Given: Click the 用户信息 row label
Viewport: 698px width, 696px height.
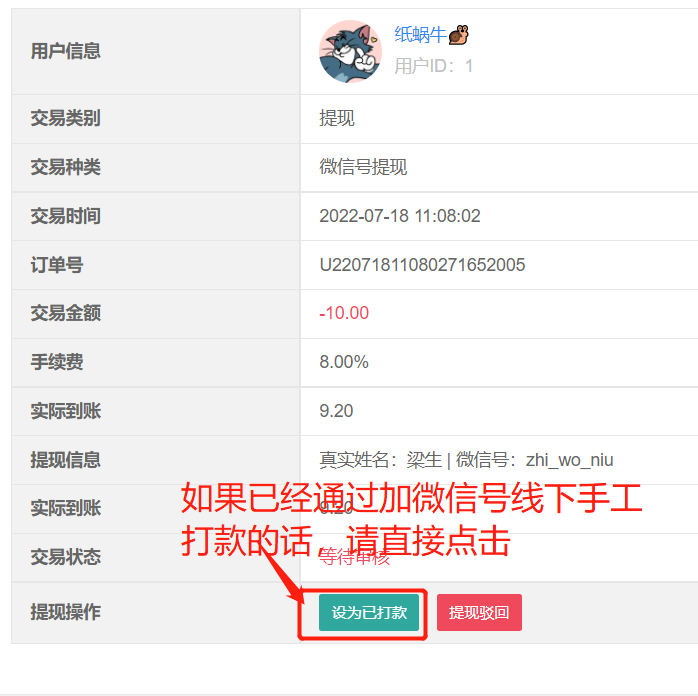Looking at the screenshot, I should point(65,51).
